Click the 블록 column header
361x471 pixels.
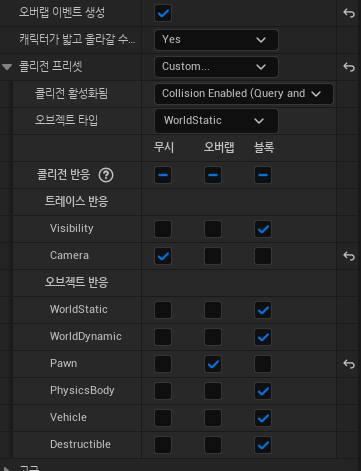click(264, 147)
